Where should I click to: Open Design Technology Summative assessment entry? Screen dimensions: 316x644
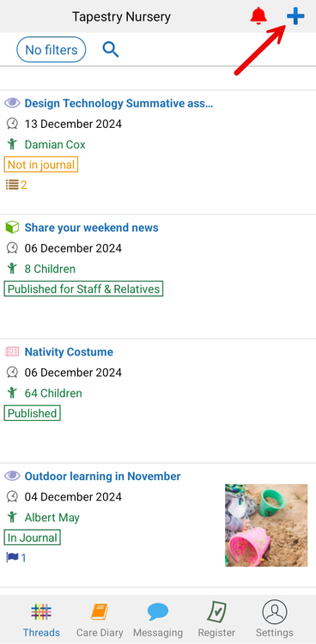[x=118, y=103]
